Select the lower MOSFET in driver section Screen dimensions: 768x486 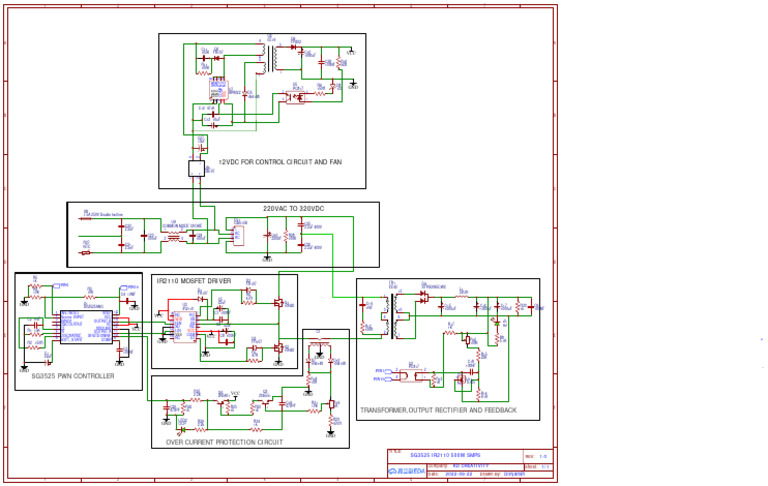[278, 348]
